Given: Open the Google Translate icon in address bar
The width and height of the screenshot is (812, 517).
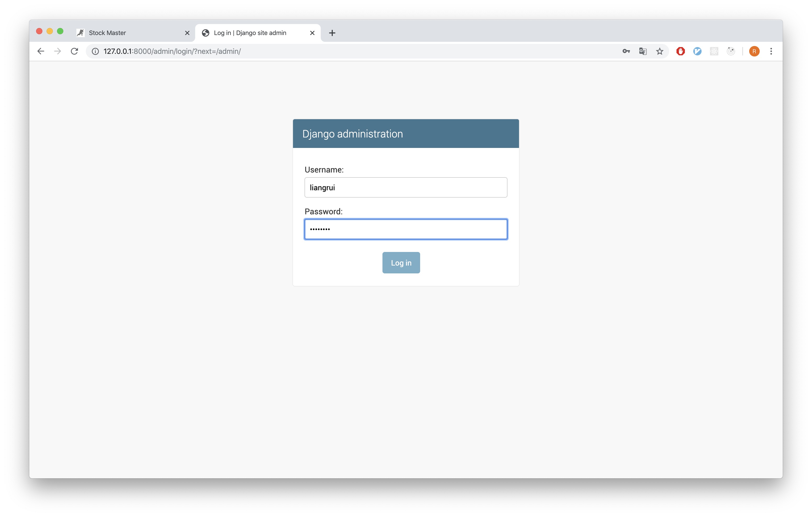Looking at the screenshot, I should (x=643, y=51).
